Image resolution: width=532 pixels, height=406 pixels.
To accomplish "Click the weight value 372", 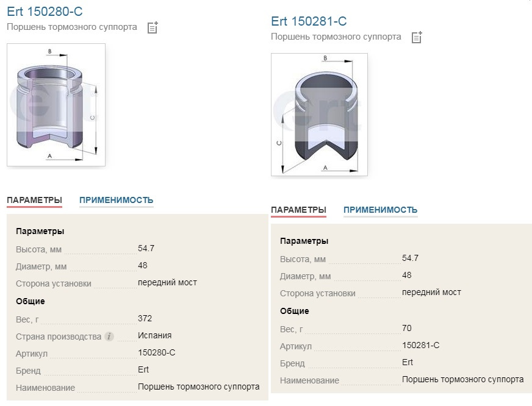I will pos(145,318).
